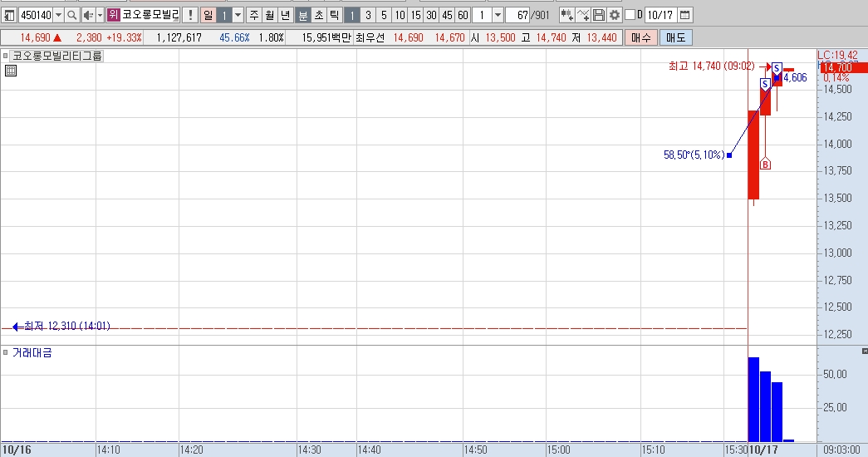Click the 거래대금 indicator label

tap(32, 353)
